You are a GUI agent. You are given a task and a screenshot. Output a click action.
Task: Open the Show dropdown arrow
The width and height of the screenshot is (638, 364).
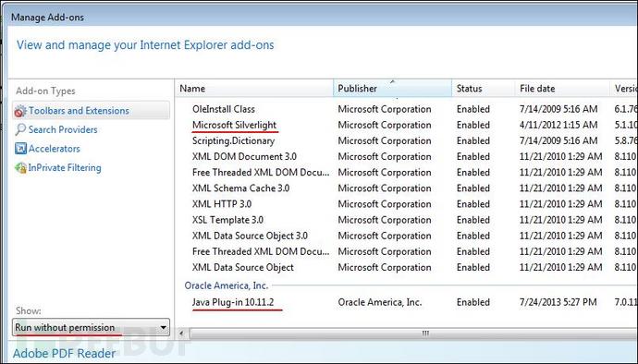(x=163, y=327)
